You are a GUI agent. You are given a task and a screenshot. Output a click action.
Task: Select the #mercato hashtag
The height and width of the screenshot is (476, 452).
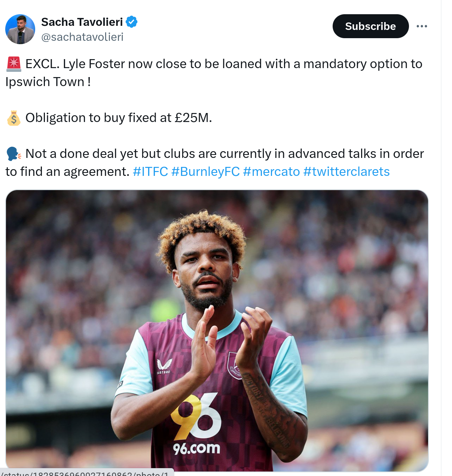(x=271, y=172)
